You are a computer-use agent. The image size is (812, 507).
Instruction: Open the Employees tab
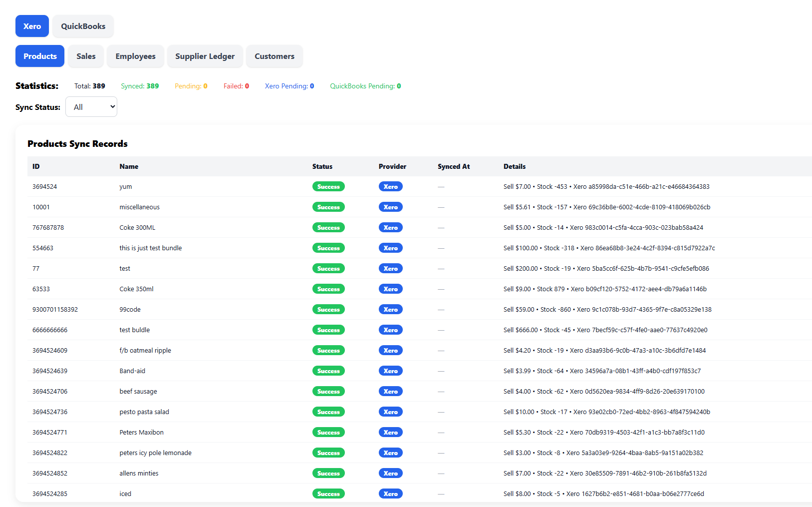point(135,56)
